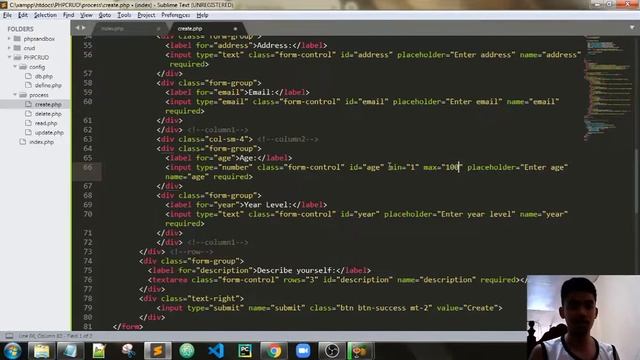
Task: Click line number 66 in gutter
Action: [x=88, y=167]
